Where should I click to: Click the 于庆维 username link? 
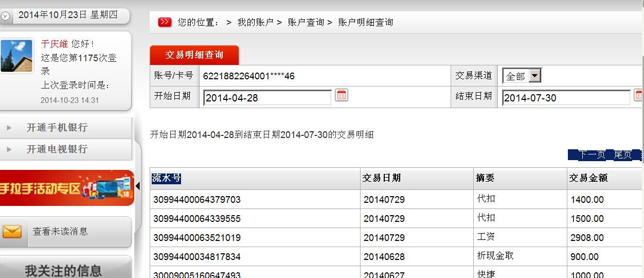click(55, 44)
